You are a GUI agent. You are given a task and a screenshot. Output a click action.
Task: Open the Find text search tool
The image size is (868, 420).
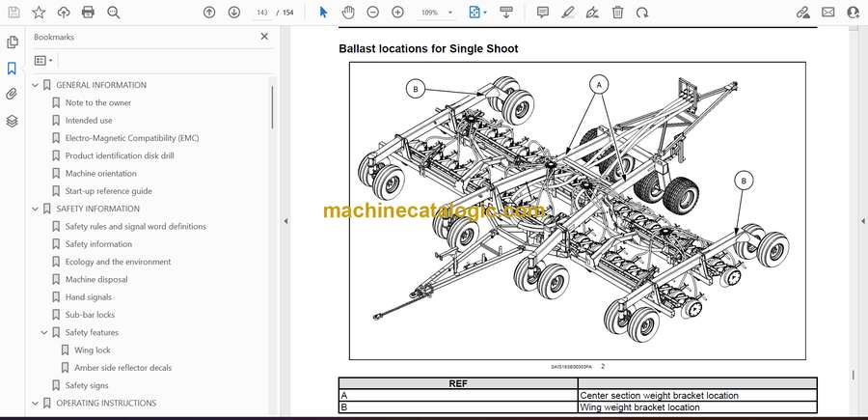point(114,13)
